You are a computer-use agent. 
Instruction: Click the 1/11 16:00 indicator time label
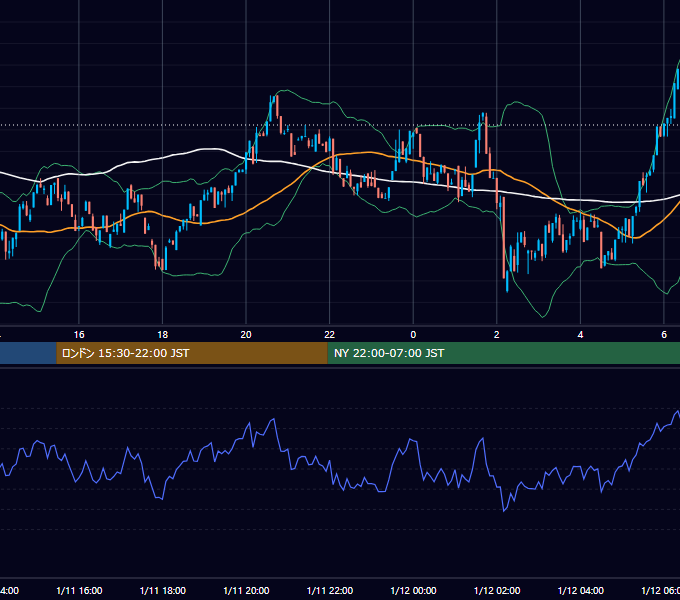tap(79, 591)
